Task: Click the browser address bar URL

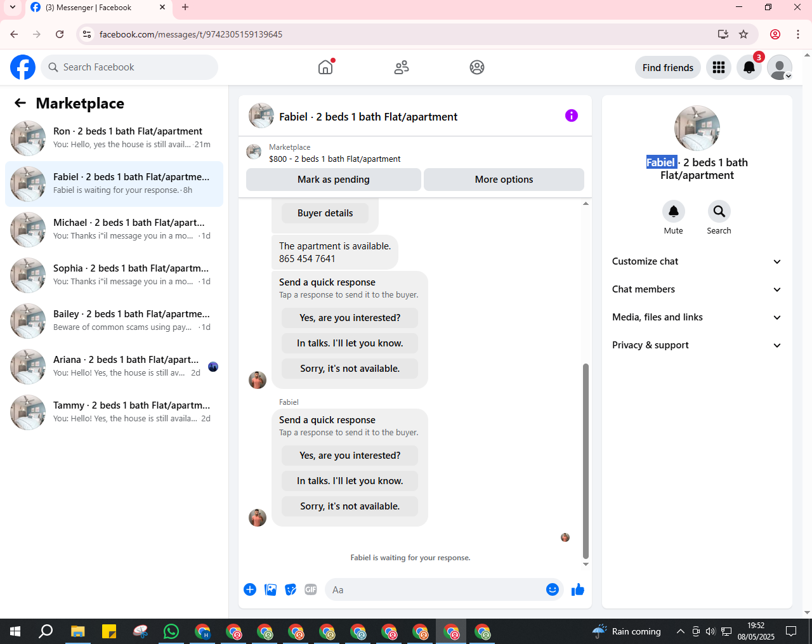Action: 191,34
